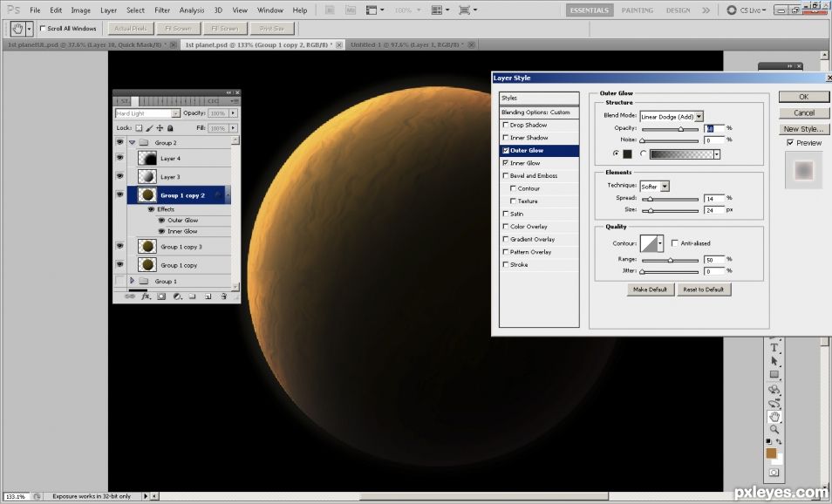Select the 3D Object Rotate tool
Screen dimensions: 832x504
coord(774,390)
